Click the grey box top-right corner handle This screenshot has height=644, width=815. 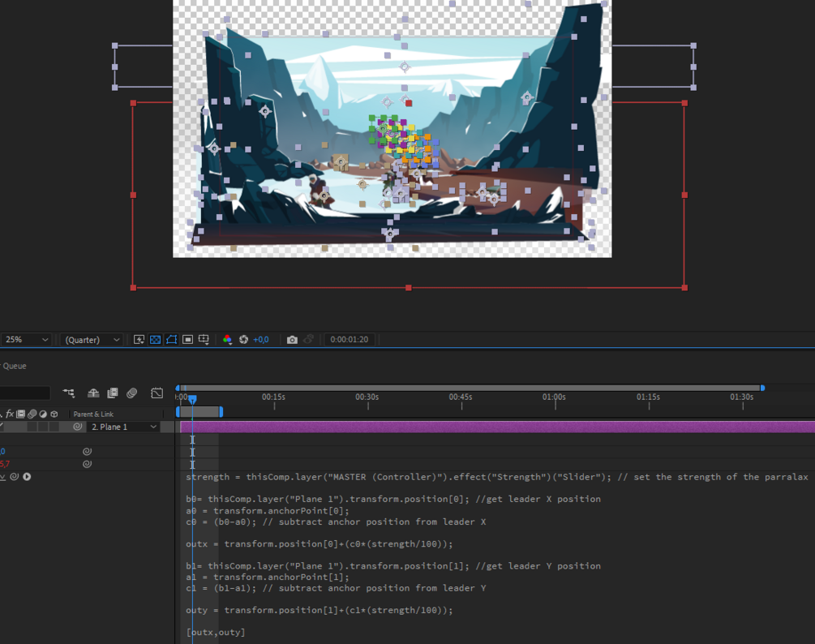693,45
